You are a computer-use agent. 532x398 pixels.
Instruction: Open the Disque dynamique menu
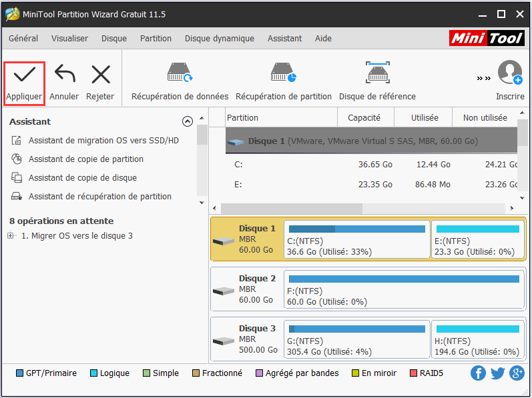(x=219, y=38)
